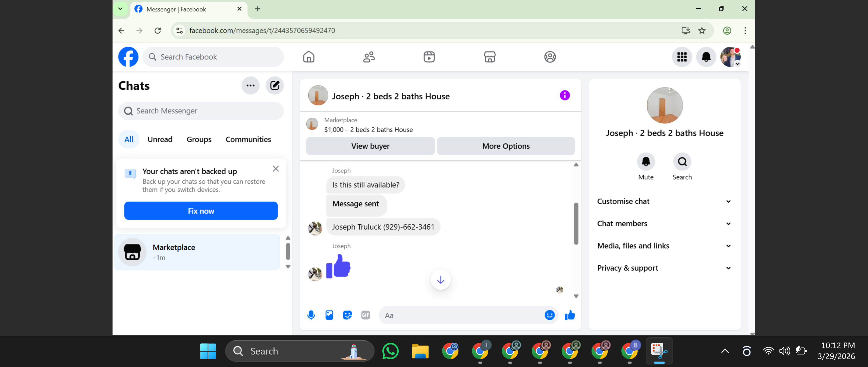Click the 'Is this still available?' message
This screenshot has height=367, width=868.
point(366,185)
